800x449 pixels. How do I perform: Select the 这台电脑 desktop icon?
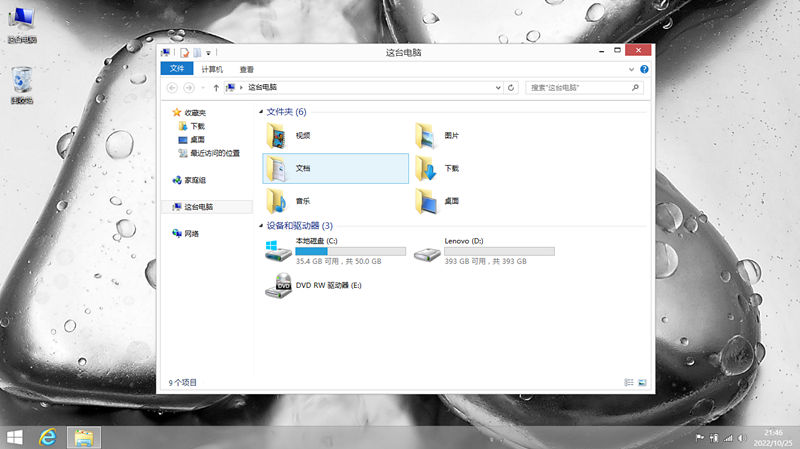22,25
